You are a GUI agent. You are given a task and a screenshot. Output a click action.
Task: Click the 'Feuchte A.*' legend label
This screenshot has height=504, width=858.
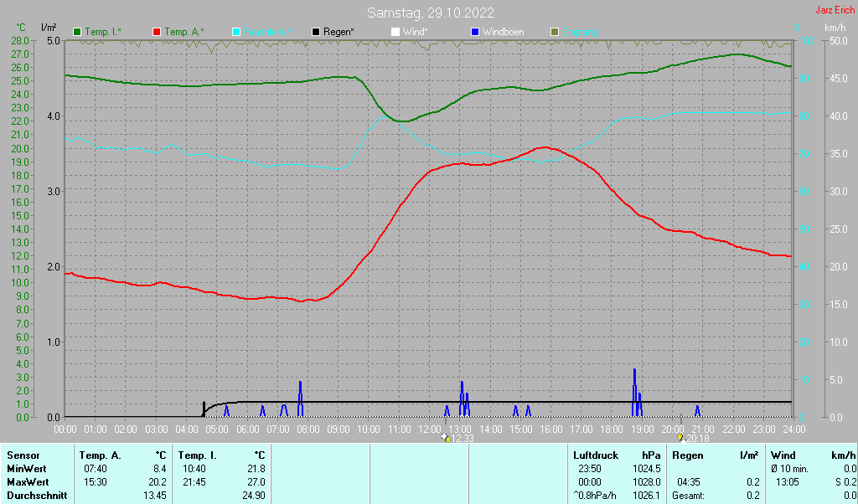pyautogui.click(x=267, y=33)
